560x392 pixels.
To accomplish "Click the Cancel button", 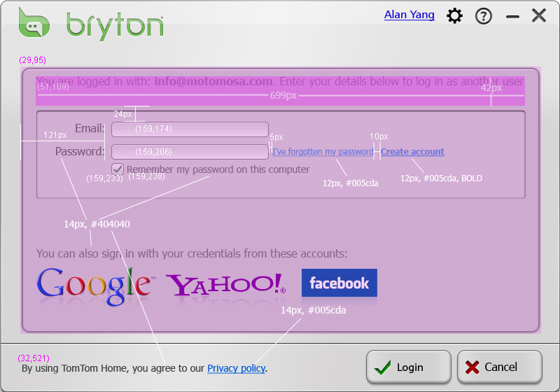I will (500, 367).
